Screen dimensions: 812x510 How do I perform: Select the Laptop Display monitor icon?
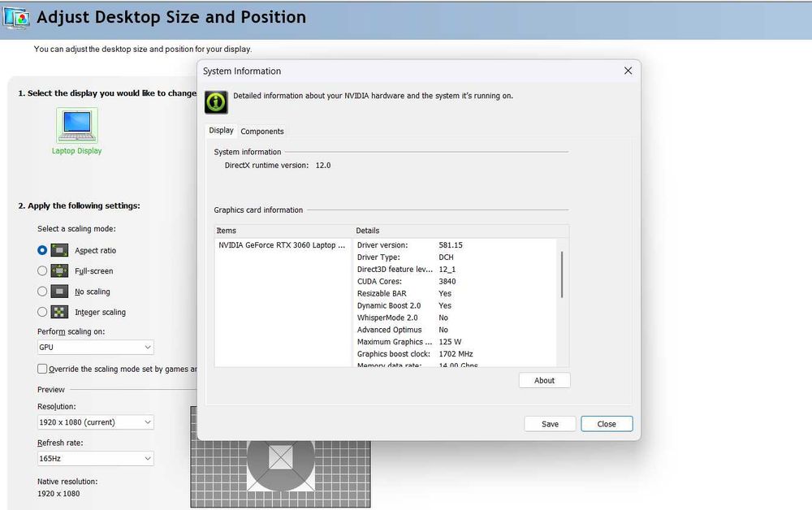pyautogui.click(x=76, y=125)
